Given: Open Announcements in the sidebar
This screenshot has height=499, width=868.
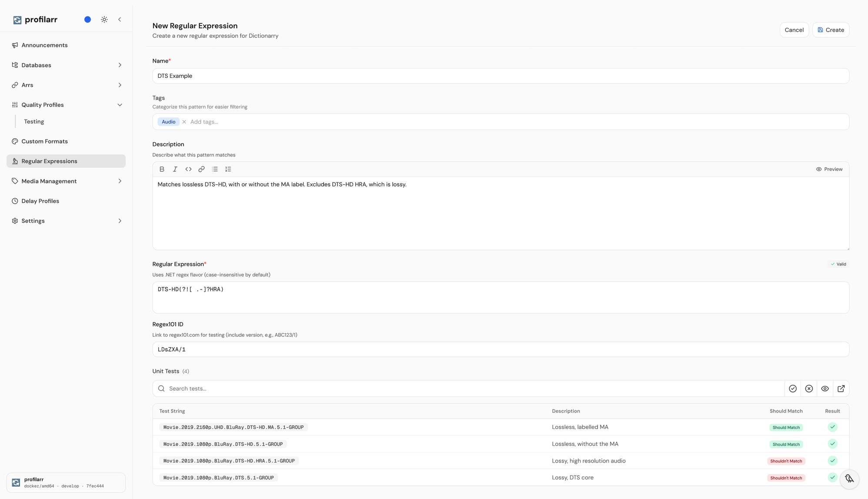Looking at the screenshot, I should [x=66, y=45].
